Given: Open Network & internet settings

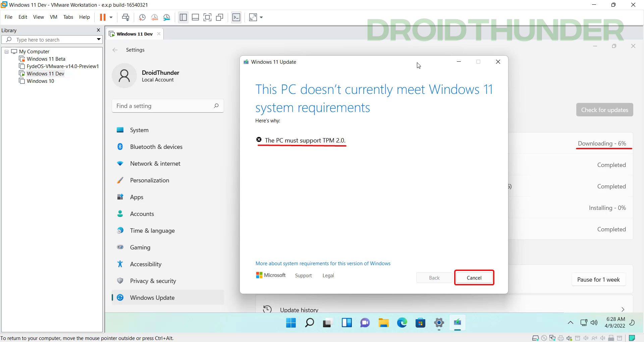Looking at the screenshot, I should (x=168, y=164).
